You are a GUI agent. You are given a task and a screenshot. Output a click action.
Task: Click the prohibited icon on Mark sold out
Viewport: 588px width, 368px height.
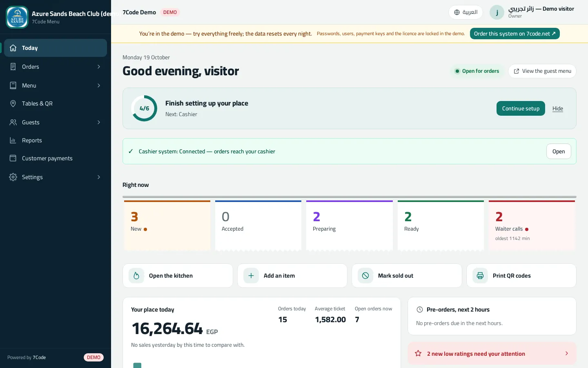[x=365, y=276]
